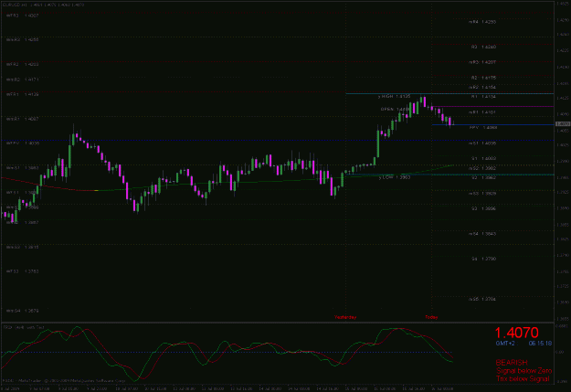The width and height of the screenshot is (571, 392).
Task: Click the daily pivot PPV label
Action: pos(483,128)
